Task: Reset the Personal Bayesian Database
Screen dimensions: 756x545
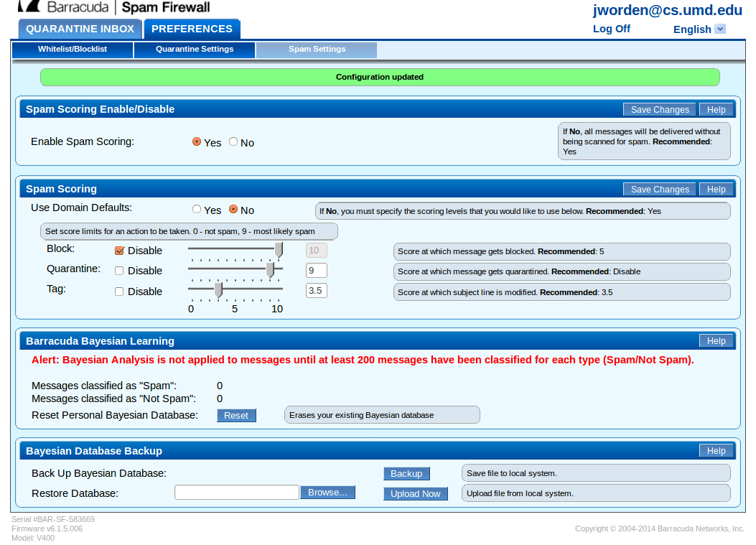Action: tap(236, 415)
